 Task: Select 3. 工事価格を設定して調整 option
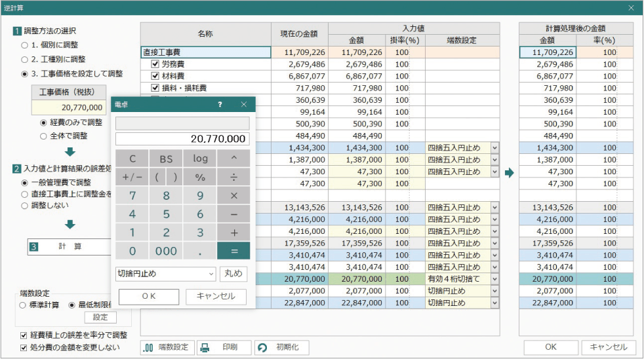coord(25,74)
